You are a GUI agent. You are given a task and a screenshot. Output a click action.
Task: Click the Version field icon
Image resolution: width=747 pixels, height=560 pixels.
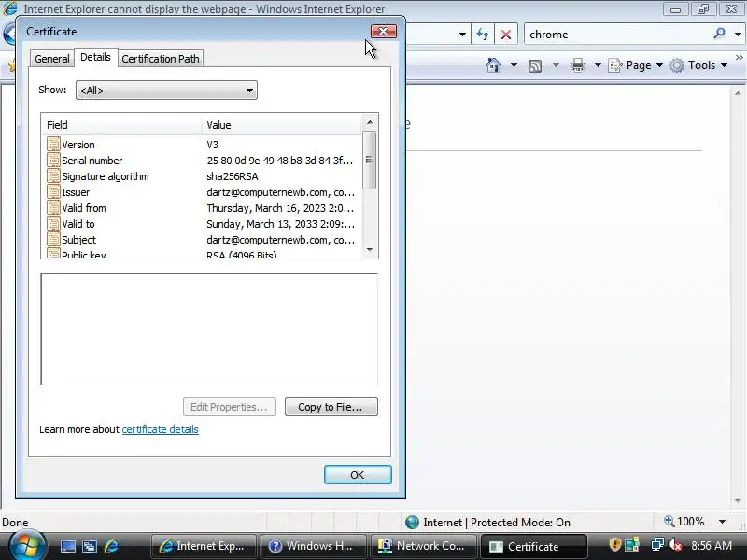click(53, 145)
